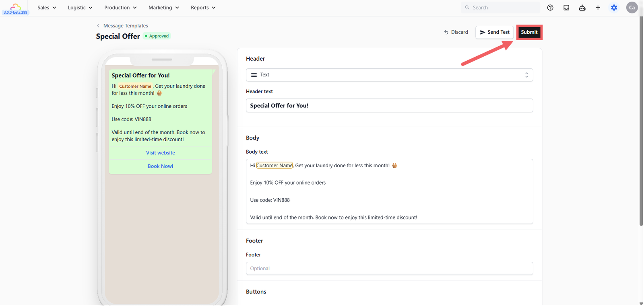
Task: Open the help question mark icon
Action: click(x=550, y=8)
